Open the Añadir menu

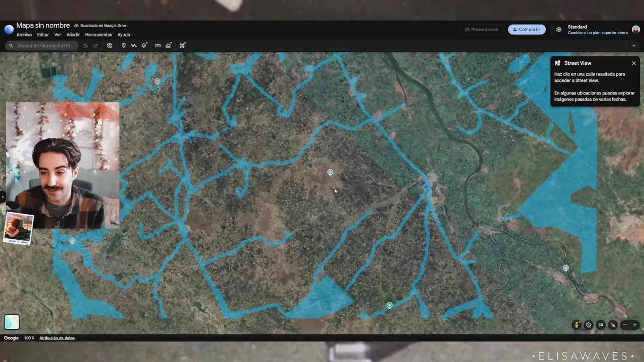(x=73, y=35)
